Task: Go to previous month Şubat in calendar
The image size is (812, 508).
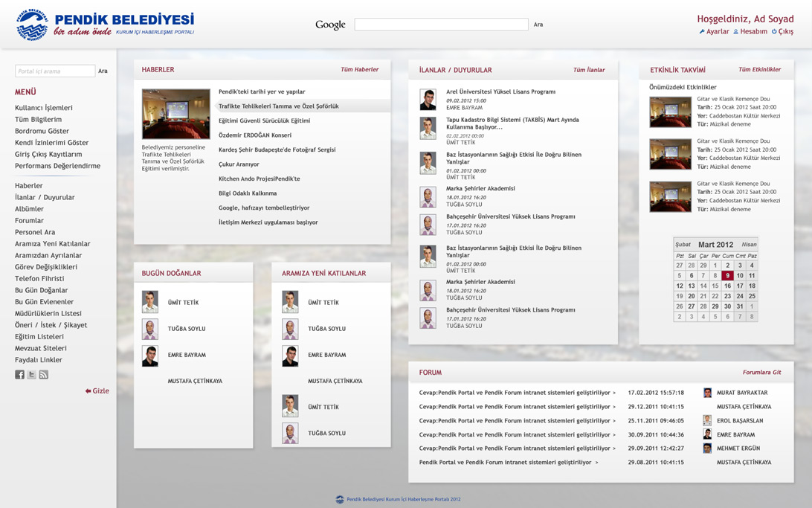Action: point(683,245)
